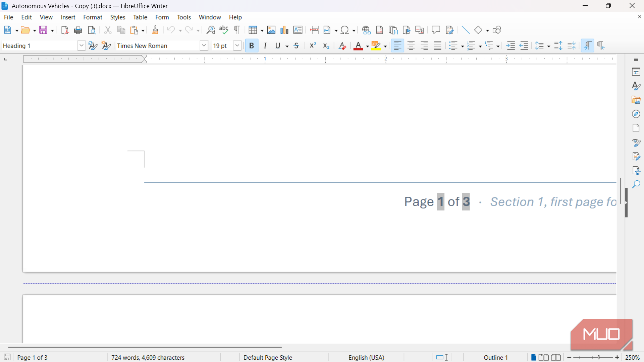Open the sidebar Navigator compass icon
Viewport: 644px width, 362px height.
(636, 114)
